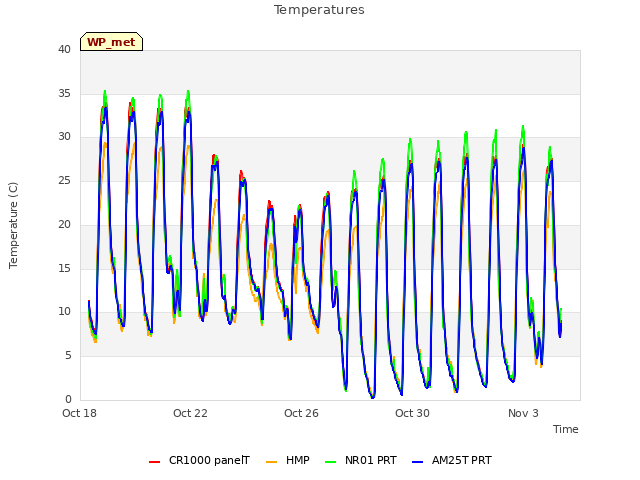Click the 10 y-axis tick label
The height and width of the screenshot is (480, 640).
(64, 312)
